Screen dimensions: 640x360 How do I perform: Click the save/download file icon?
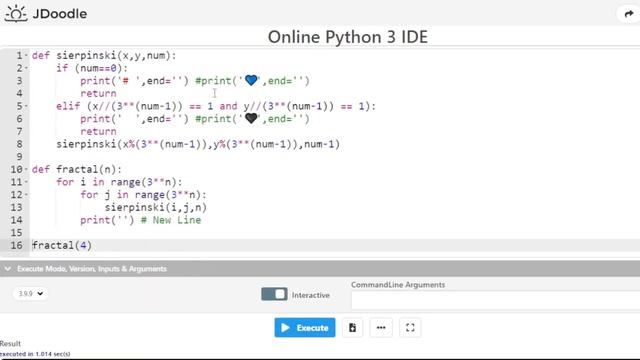(x=353, y=328)
